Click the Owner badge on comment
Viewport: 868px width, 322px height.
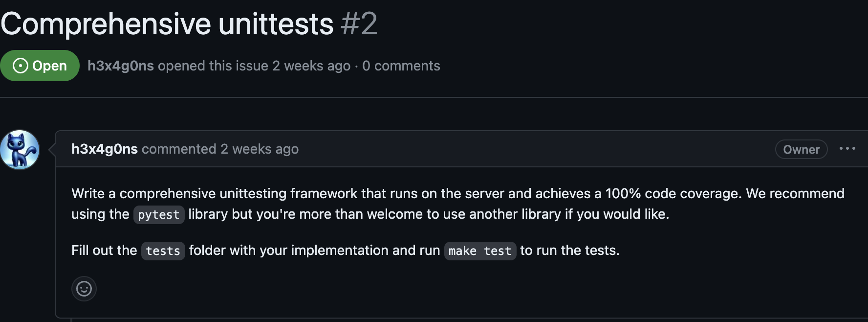pos(801,149)
